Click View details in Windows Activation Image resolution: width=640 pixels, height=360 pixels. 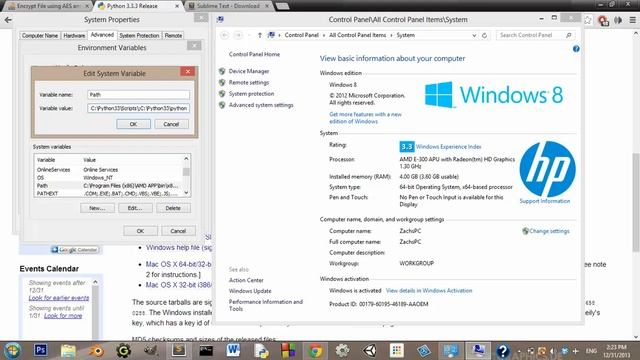point(429,291)
